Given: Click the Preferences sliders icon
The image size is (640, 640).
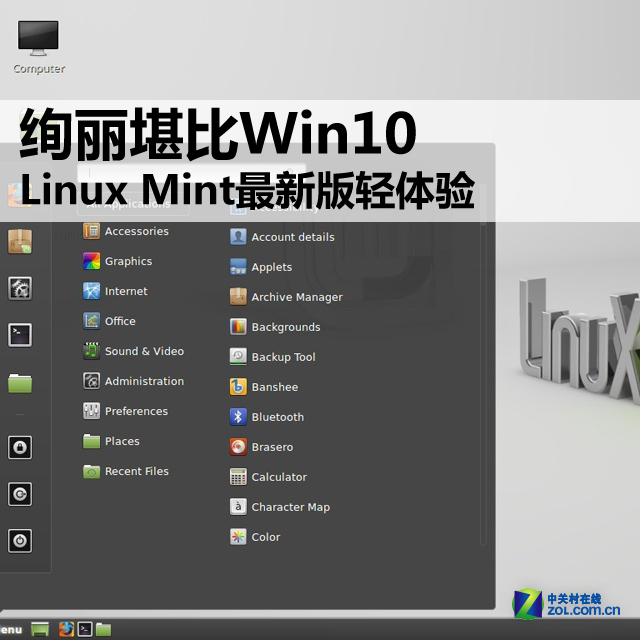Looking at the screenshot, I should [91, 411].
